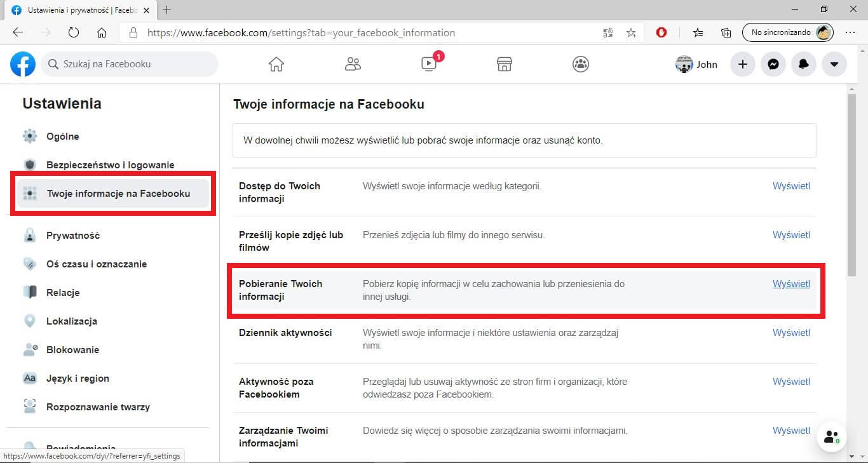The width and height of the screenshot is (868, 463).
Task: Open the Messenger icon
Action: pyautogui.click(x=773, y=64)
